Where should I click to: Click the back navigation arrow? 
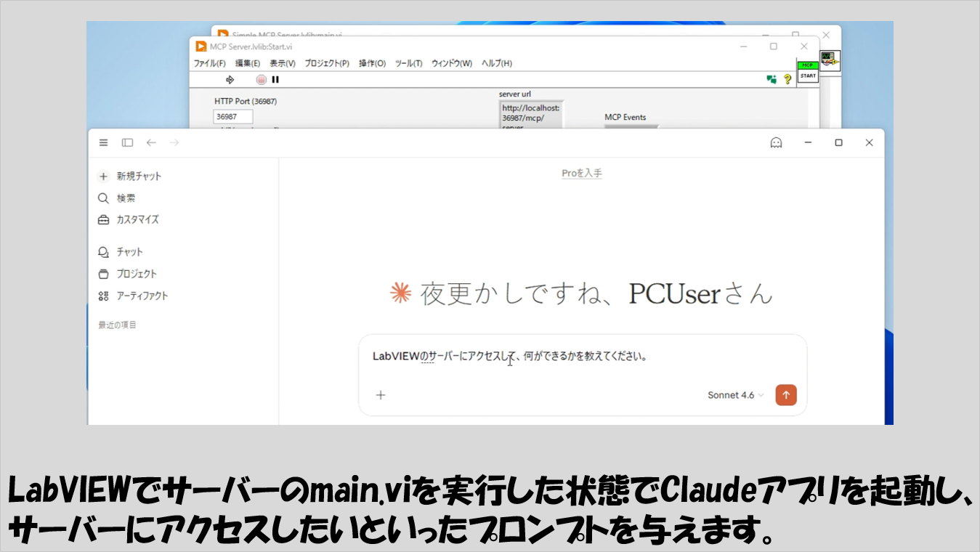151,143
